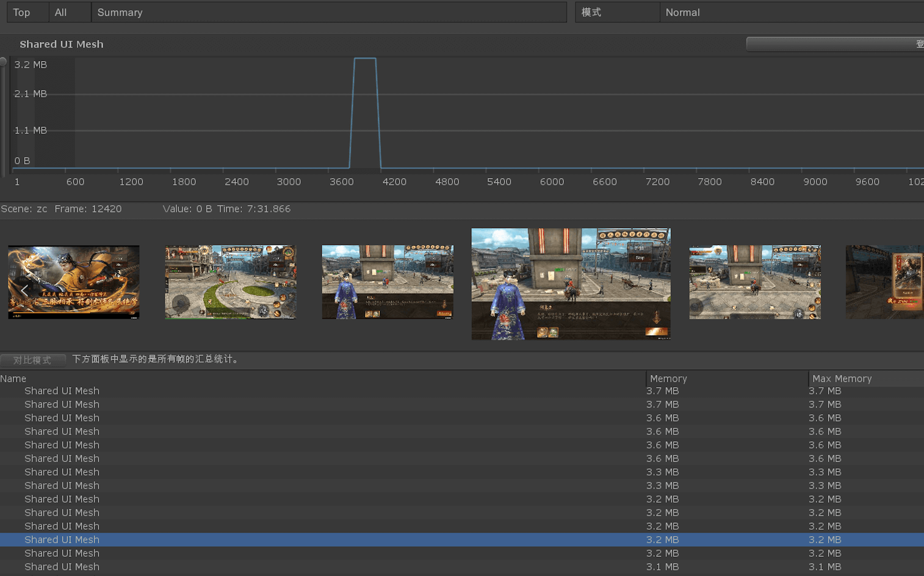Select the game poster artwork thumbnail
Viewport: 924px width, 576px height.
point(74,282)
